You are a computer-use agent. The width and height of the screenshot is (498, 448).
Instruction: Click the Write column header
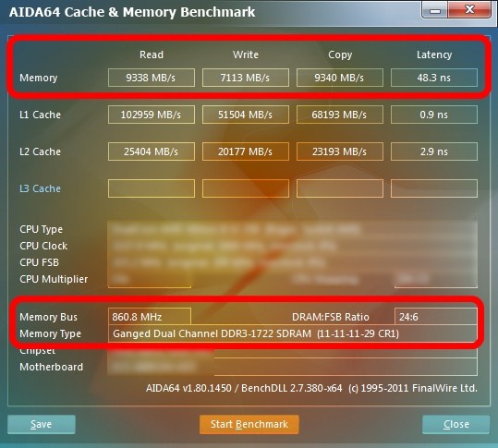click(x=246, y=54)
